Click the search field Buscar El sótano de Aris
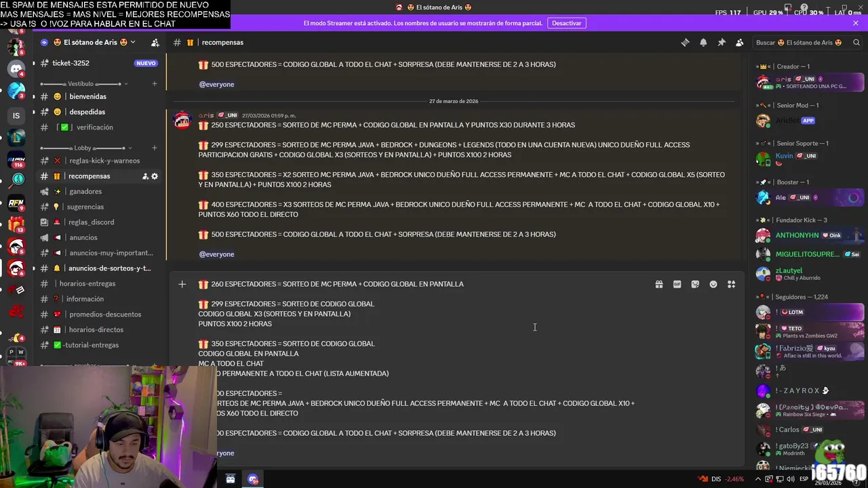Viewport: 868px width, 488px height. (x=808, y=42)
